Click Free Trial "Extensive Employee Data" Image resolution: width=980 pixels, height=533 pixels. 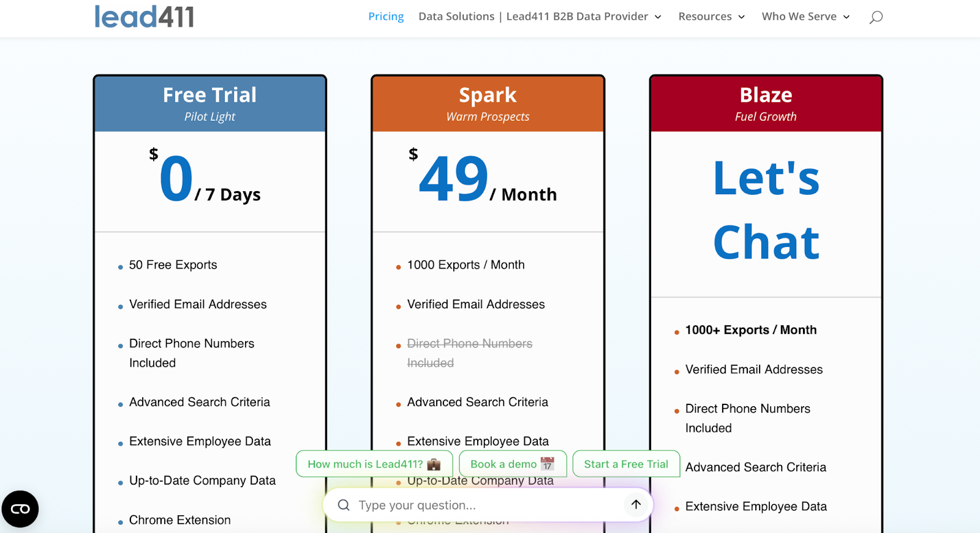tap(200, 441)
